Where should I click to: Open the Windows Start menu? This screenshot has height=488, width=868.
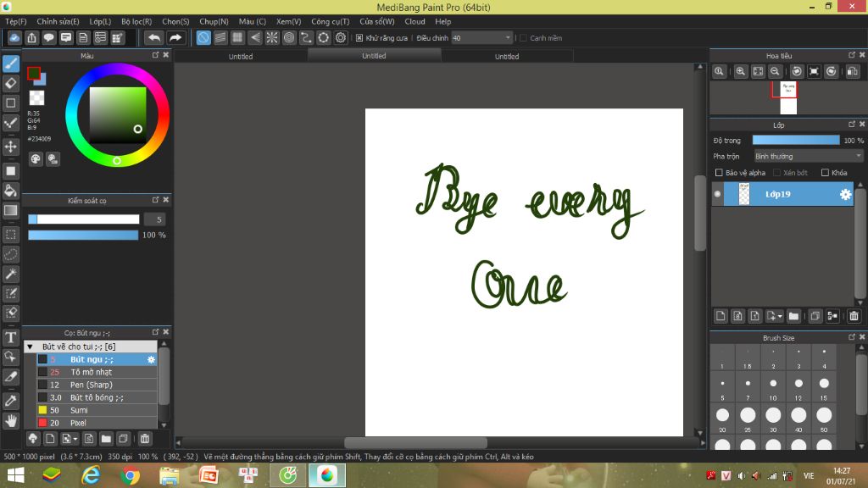pos(15,476)
